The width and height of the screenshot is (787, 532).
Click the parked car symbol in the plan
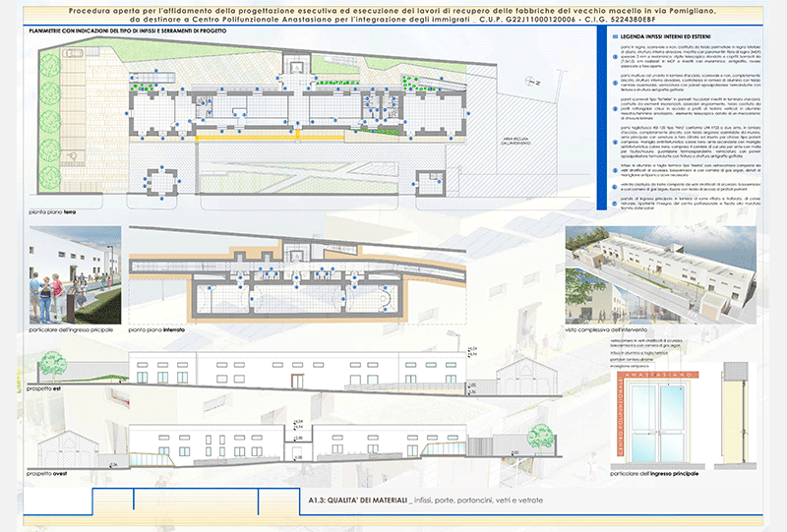click(75, 52)
